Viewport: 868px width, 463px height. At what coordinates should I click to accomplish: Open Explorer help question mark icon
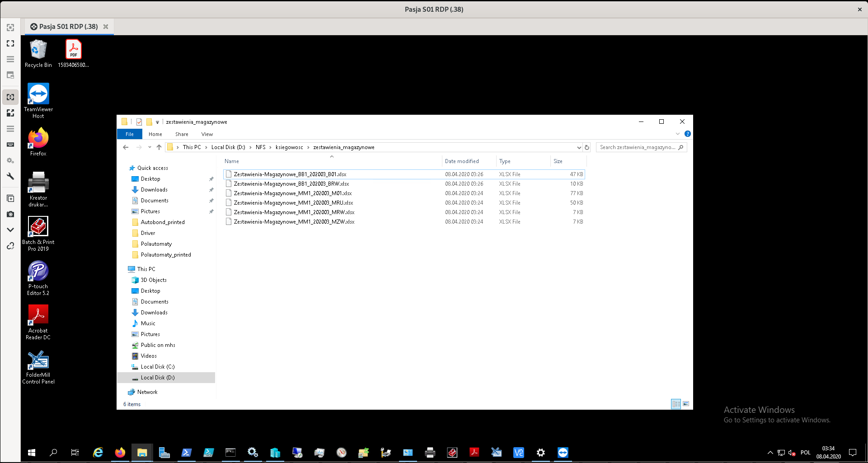[687, 134]
